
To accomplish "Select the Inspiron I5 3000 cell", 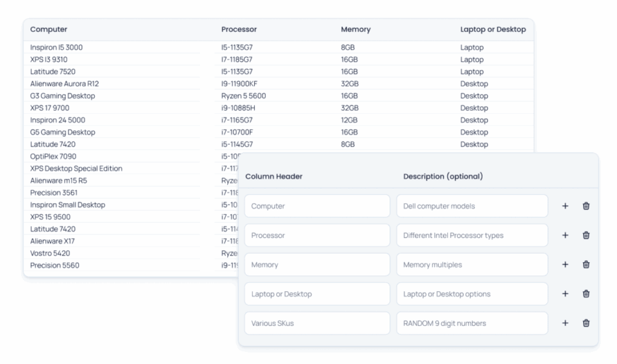I will coord(56,48).
